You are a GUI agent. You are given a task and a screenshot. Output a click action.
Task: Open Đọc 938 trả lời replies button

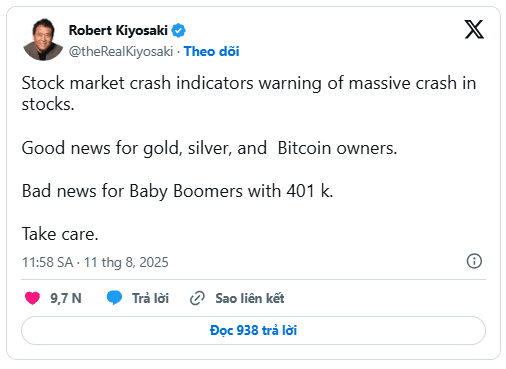[x=253, y=330]
